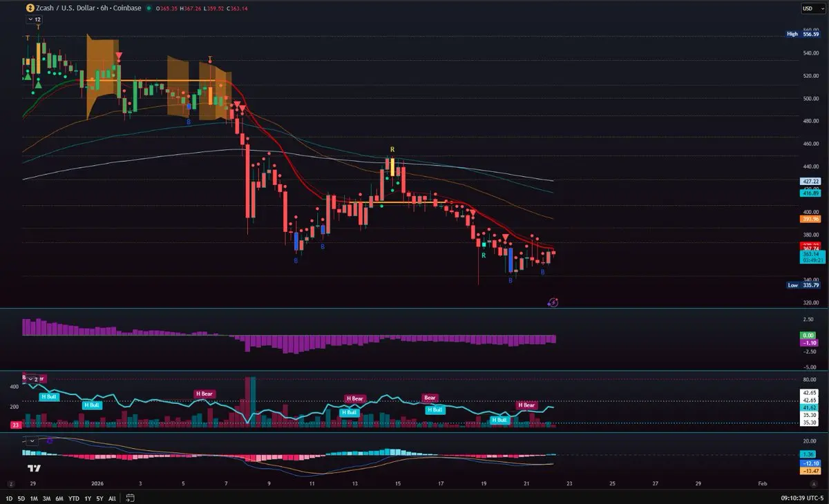Click the 41.62 RSI value tag
This screenshot has height=504, width=829.
(x=810, y=408)
